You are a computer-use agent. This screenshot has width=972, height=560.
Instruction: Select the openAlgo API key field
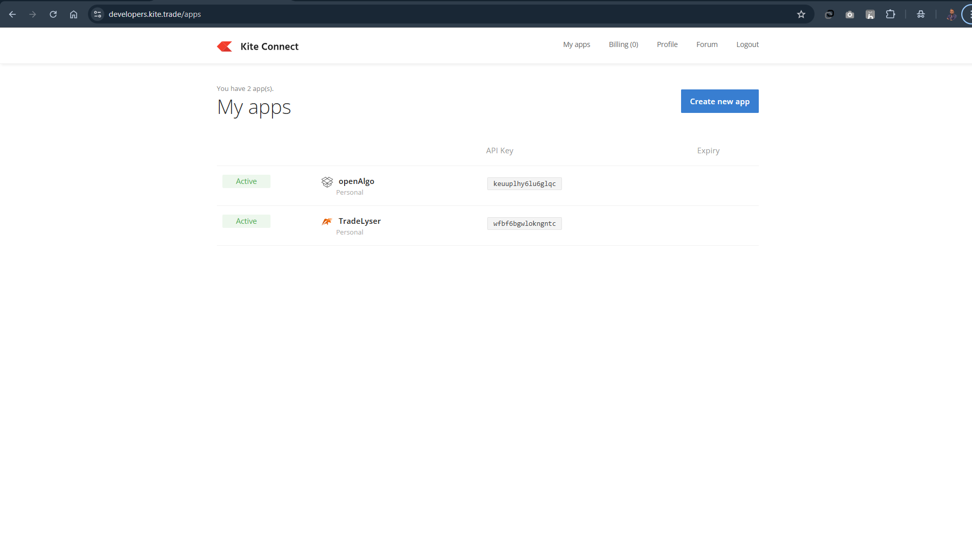(x=524, y=183)
